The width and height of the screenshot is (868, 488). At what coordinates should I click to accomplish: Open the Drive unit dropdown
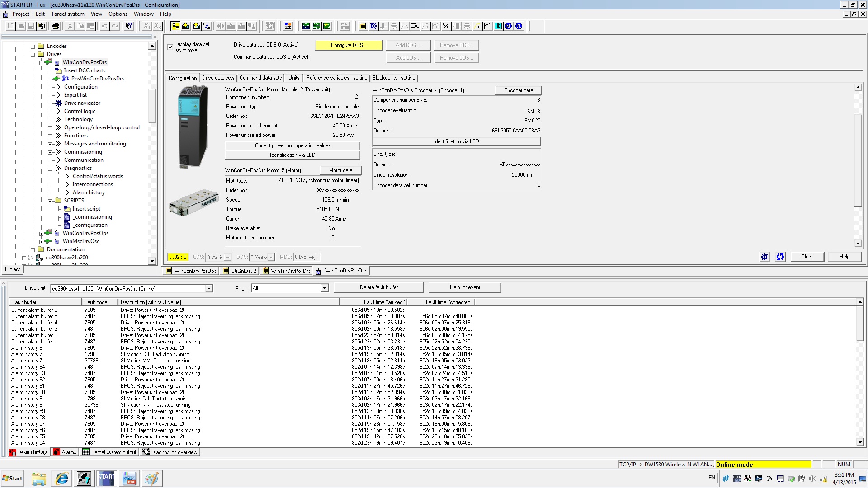[x=209, y=288]
